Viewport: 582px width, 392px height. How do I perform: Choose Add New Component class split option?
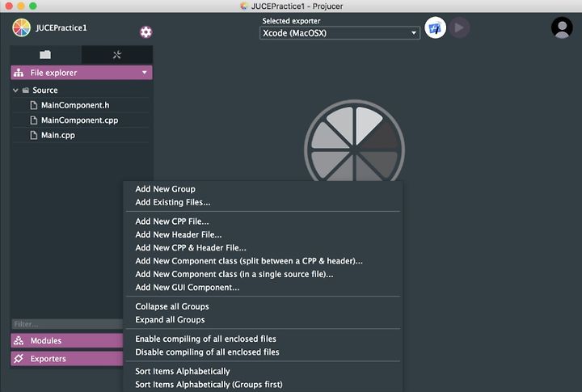263,261
